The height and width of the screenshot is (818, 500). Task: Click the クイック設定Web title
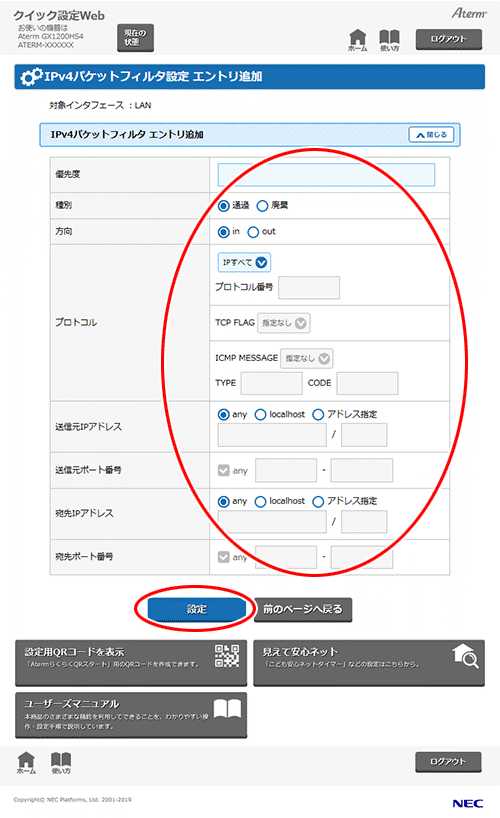coord(59,16)
